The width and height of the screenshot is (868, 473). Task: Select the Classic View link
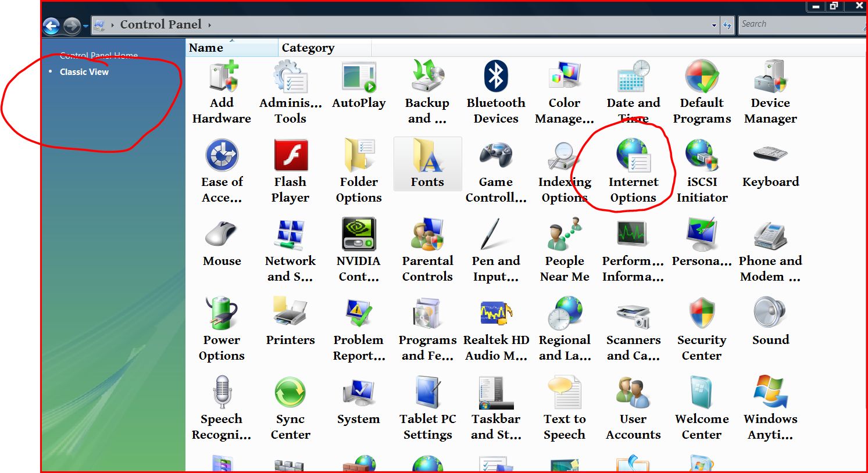84,72
